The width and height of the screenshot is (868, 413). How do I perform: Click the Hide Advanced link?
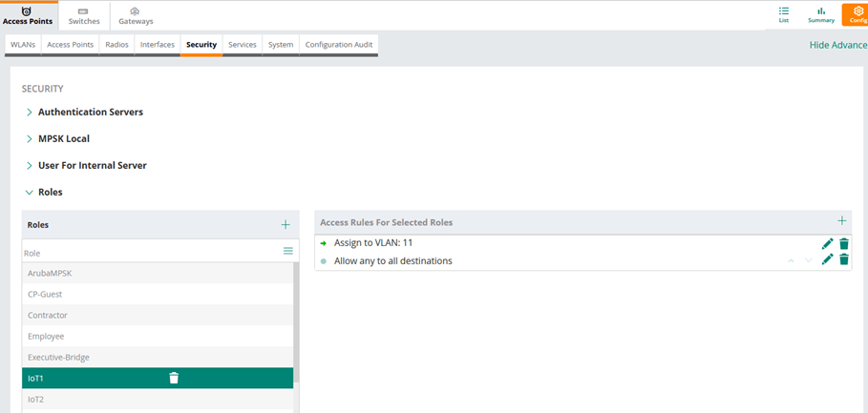(x=837, y=45)
